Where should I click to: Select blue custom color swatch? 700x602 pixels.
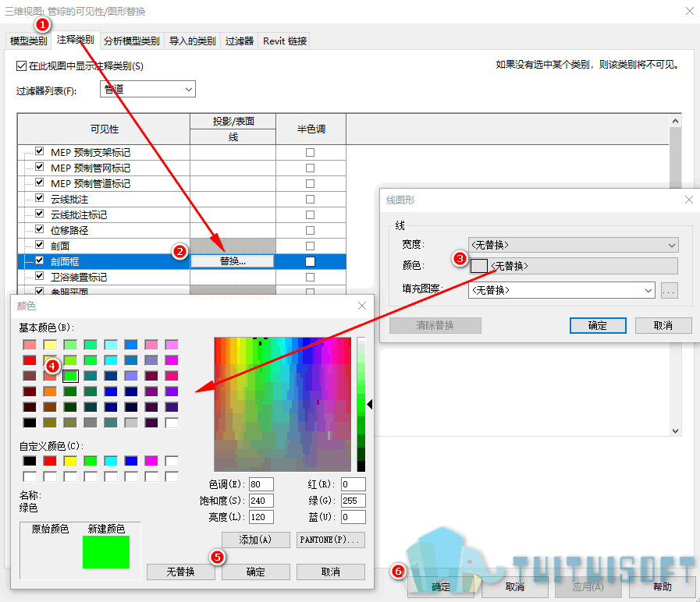coord(131,461)
